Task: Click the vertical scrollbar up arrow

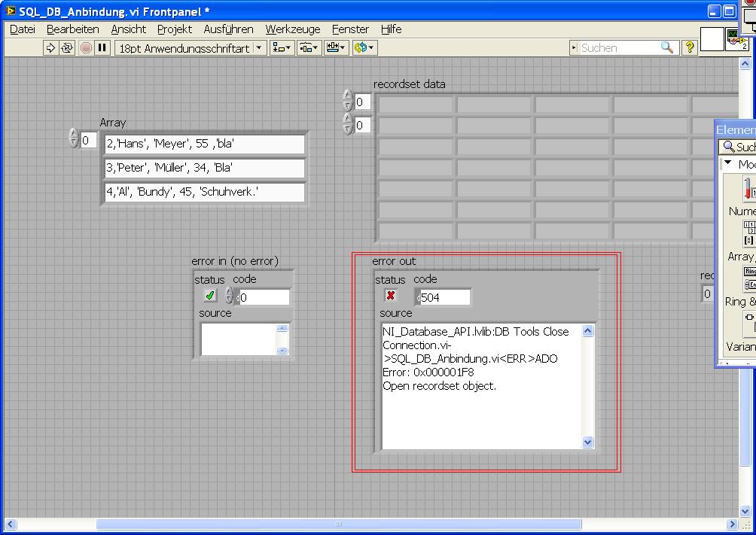Action: pyautogui.click(x=745, y=63)
